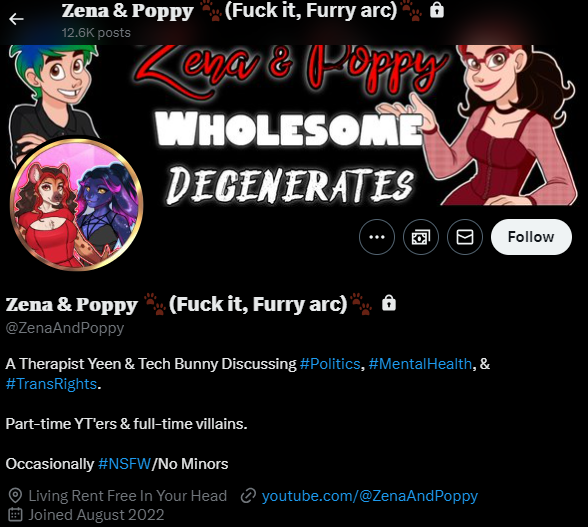Screen dimensions: 588x527
Task: Click the money tip jar icon
Action: click(421, 237)
